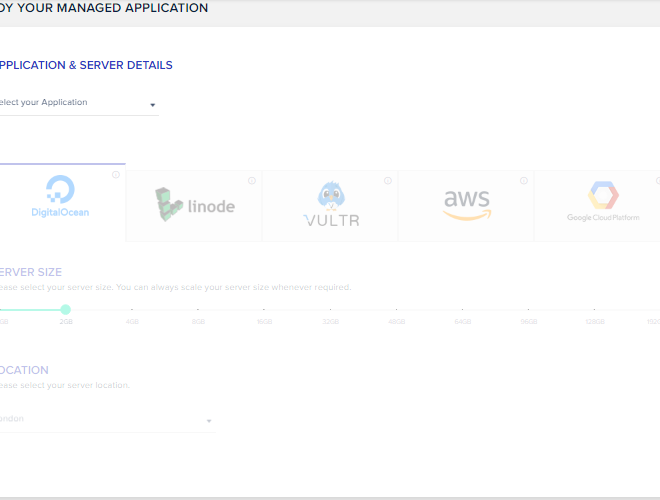The height and width of the screenshot is (500, 660).
Task: Open the London server location dropdown
Action: coord(108,420)
